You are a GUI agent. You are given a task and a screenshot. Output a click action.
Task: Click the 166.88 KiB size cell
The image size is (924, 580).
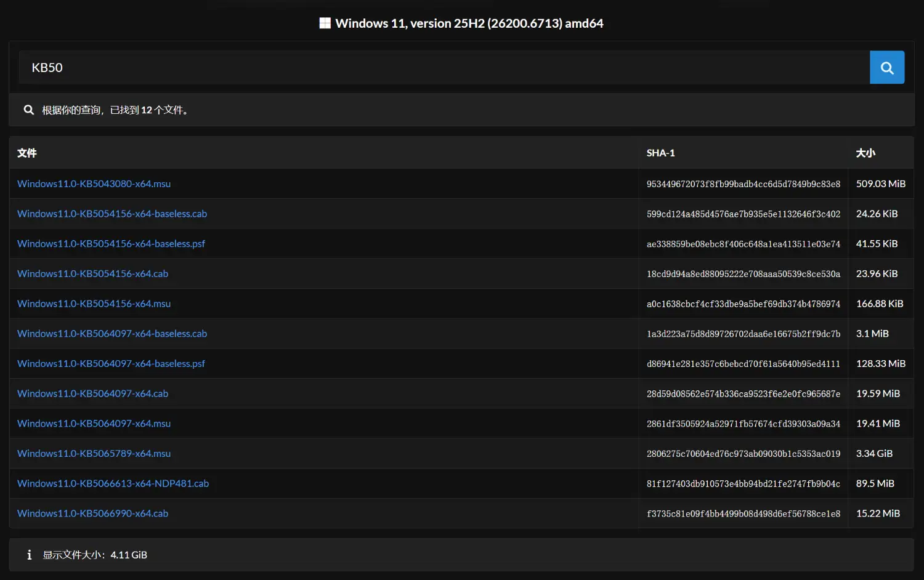tap(880, 304)
